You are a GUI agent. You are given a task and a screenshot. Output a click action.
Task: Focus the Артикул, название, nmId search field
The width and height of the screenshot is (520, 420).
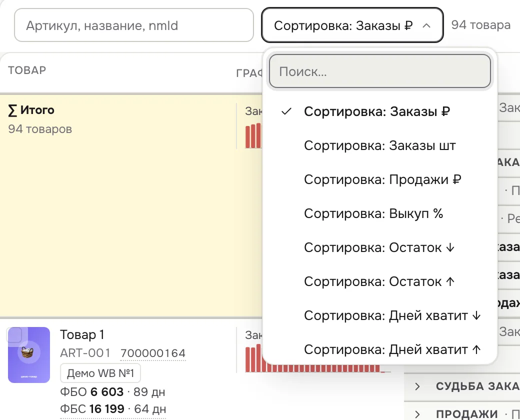pyautogui.click(x=134, y=25)
